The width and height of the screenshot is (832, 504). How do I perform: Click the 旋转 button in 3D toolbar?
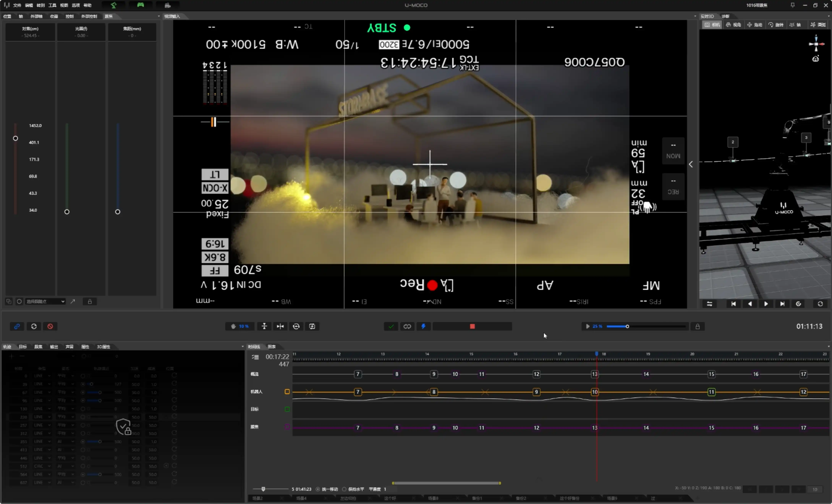776,25
